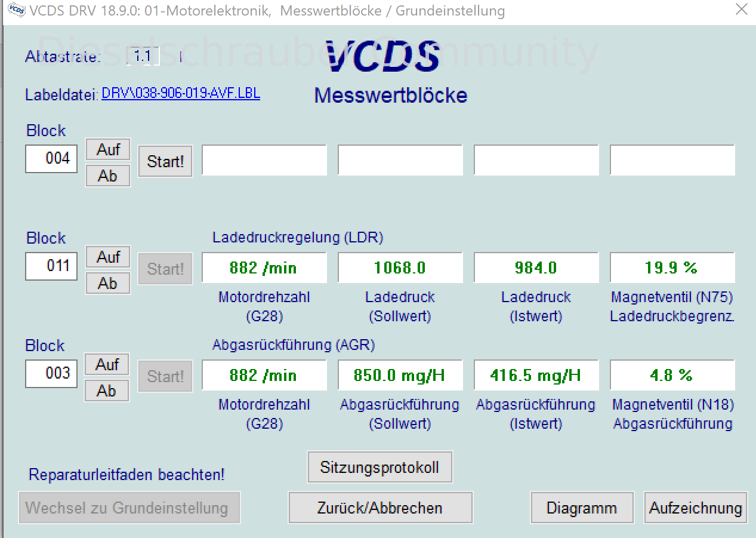The image size is (756, 538).
Task: Select the N18 duty cycle value 4.8 %
Action: coord(672,375)
